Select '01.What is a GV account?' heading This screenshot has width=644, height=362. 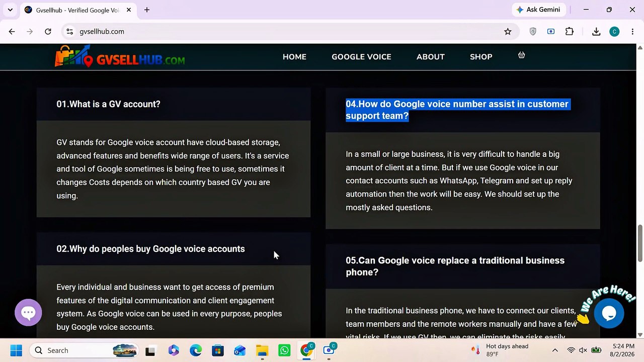[x=108, y=104]
